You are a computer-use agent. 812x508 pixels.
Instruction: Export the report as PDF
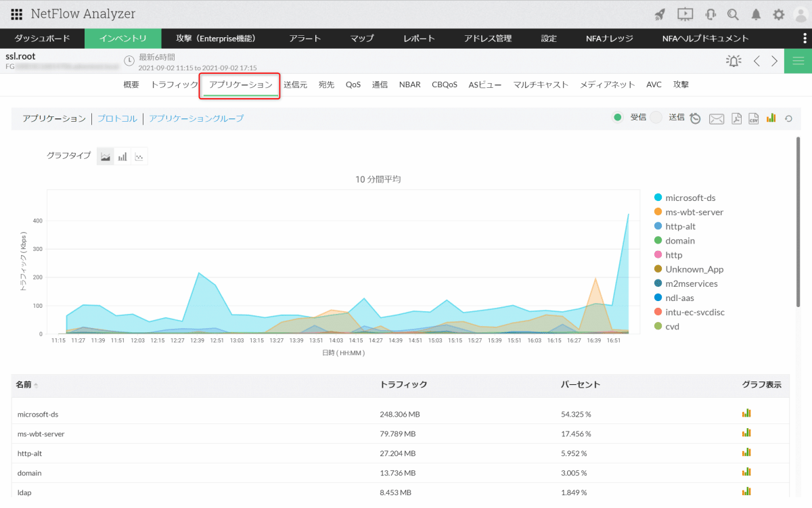(736, 119)
